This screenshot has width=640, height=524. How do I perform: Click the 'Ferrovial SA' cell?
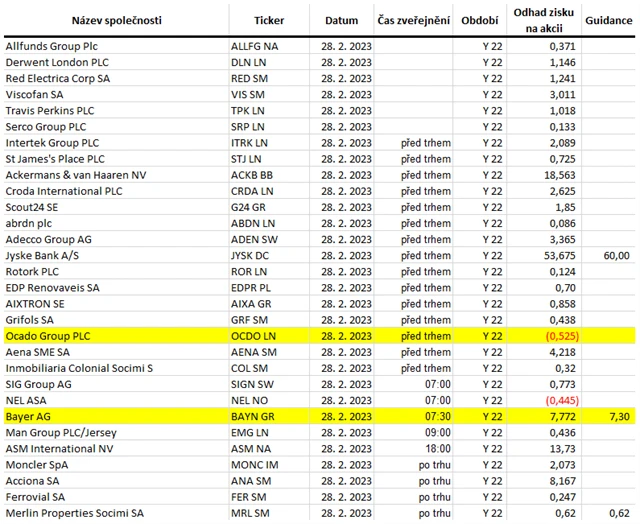click(x=35, y=497)
